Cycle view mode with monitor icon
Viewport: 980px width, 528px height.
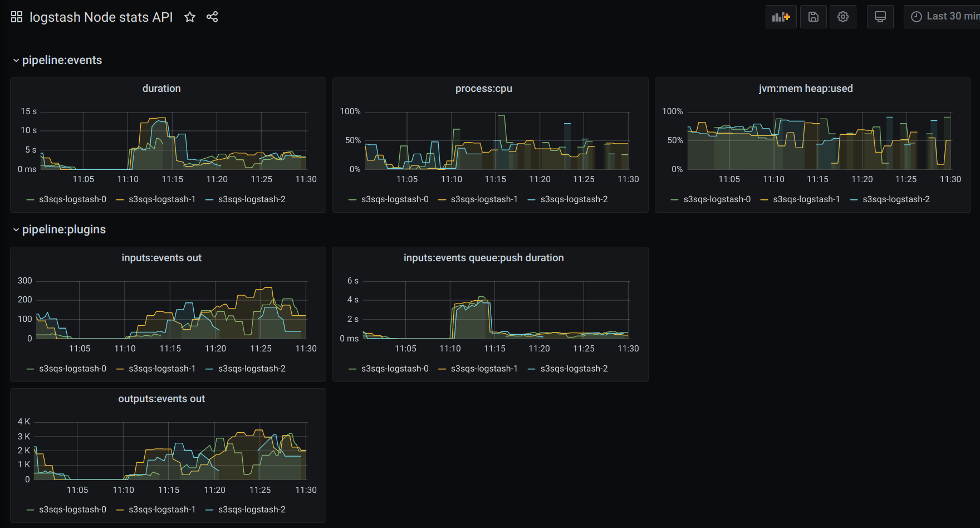coord(880,17)
